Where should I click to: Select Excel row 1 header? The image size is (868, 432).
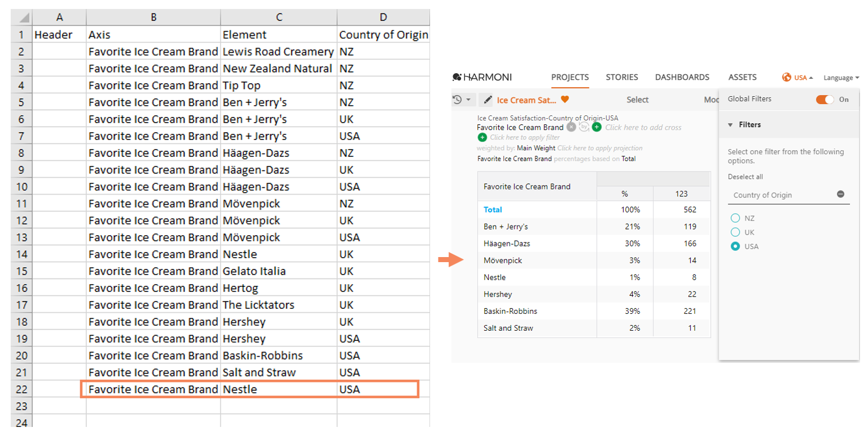coord(21,35)
